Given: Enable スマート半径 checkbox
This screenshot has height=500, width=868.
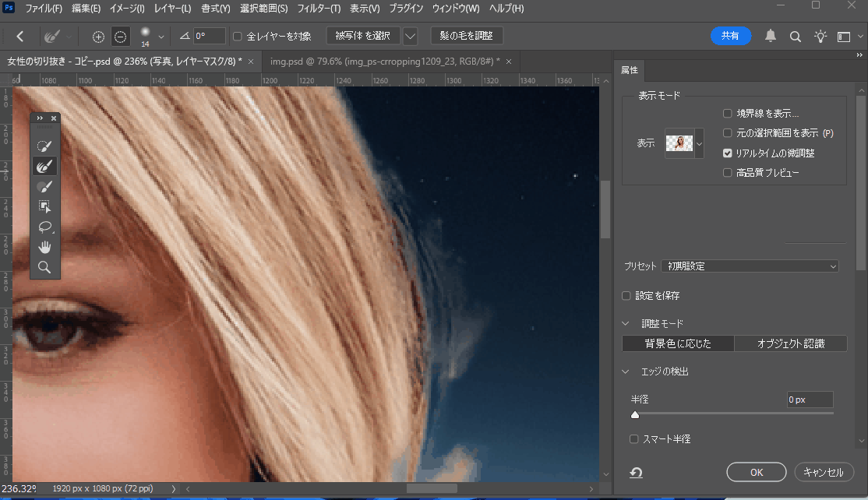Looking at the screenshot, I should [634, 439].
